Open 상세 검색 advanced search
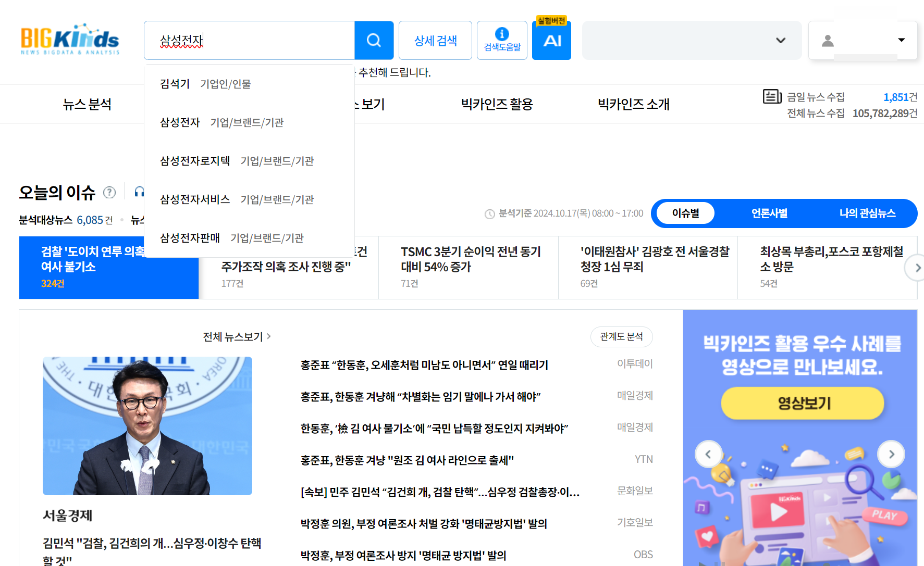The image size is (924, 566). coord(435,40)
